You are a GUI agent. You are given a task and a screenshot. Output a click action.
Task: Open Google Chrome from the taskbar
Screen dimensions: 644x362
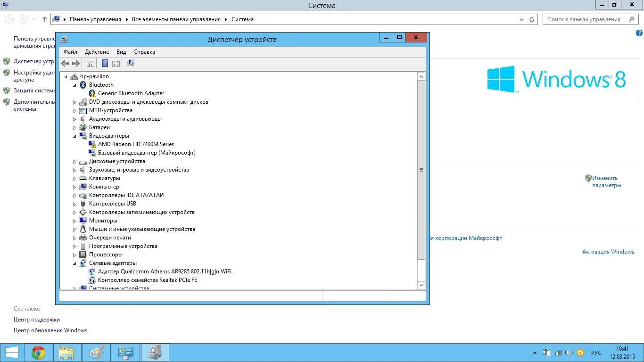[x=38, y=353]
